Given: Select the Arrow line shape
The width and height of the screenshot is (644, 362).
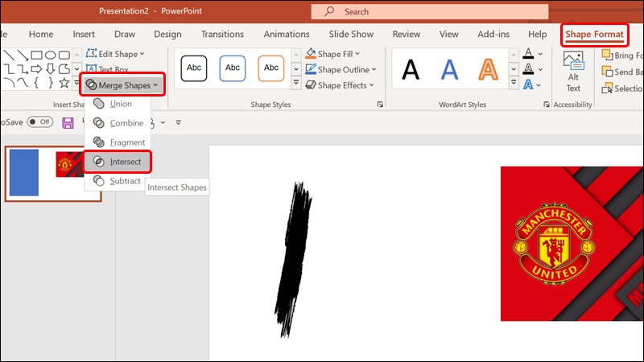Looking at the screenshot, I should point(23,55).
